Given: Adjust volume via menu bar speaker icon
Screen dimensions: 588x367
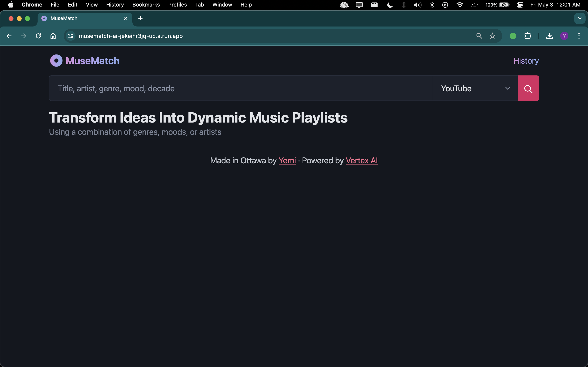Looking at the screenshot, I should [417, 5].
